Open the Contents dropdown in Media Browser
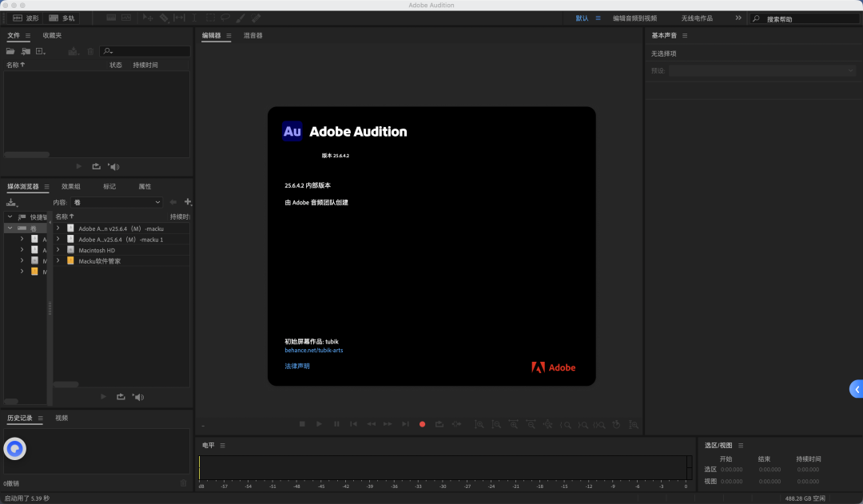Viewport: 863px width, 504px height. point(117,203)
